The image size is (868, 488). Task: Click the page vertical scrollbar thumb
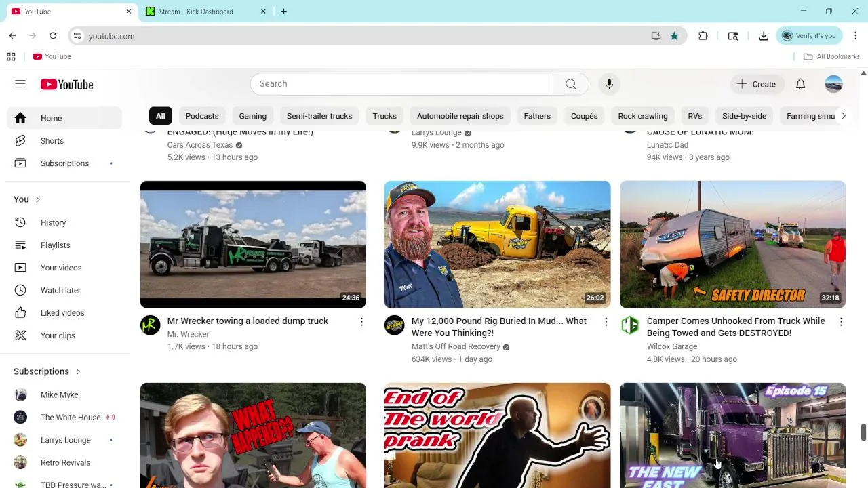(863, 432)
